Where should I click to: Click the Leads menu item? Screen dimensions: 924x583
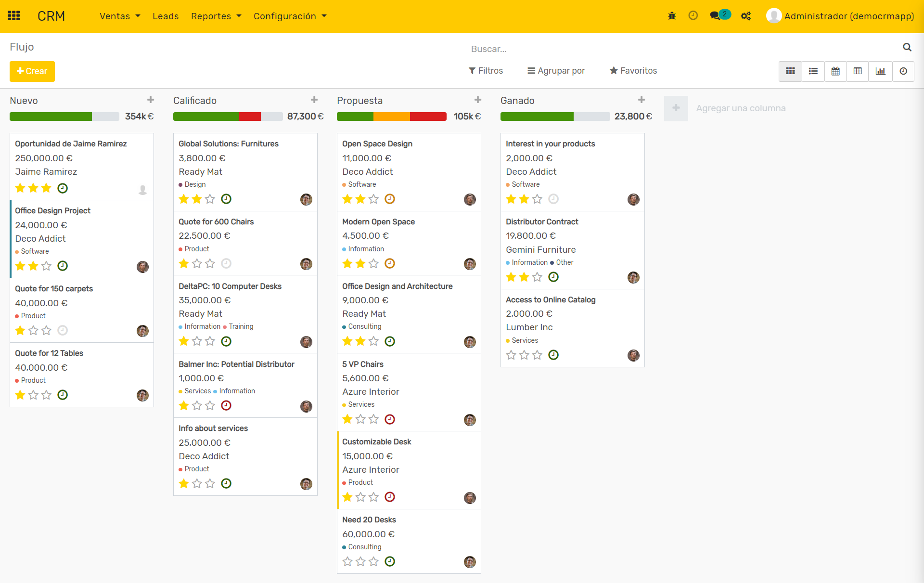pyautogui.click(x=166, y=15)
